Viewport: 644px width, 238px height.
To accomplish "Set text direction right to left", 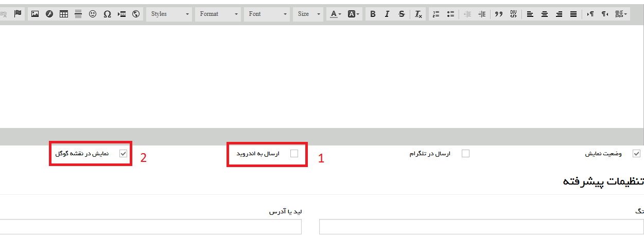I will pos(605,14).
